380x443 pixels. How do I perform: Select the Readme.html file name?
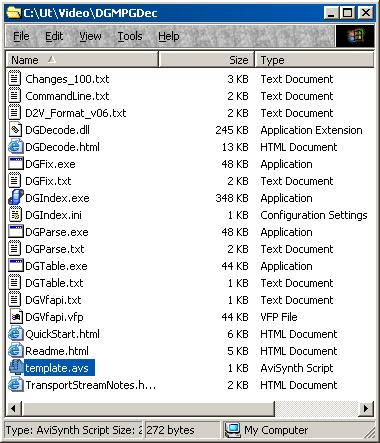(57, 351)
